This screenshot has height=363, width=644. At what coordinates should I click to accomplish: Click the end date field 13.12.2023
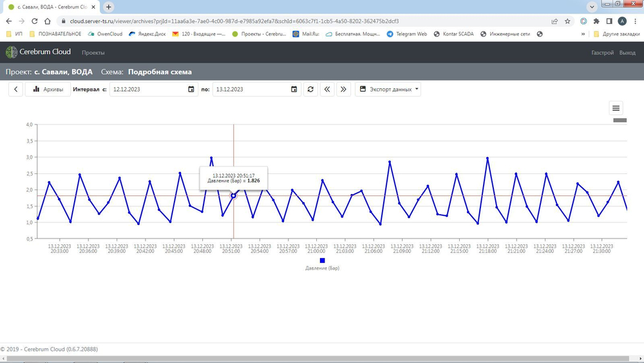coord(257,89)
